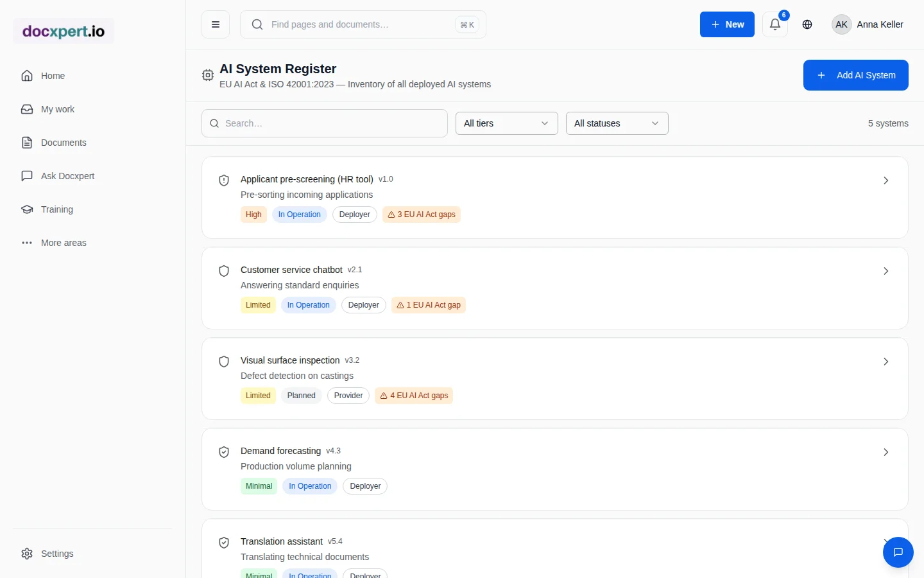The image size is (924, 578).
Task: Expand Demand forecasting row chevron
Action: [x=886, y=452]
